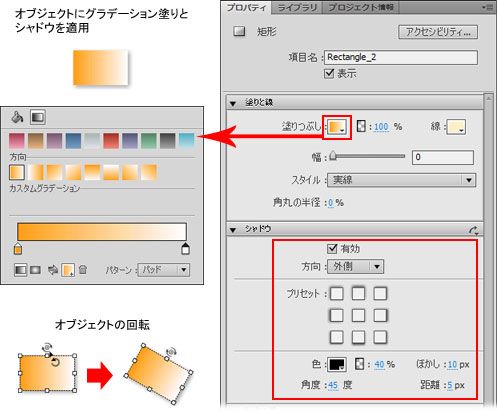Choose the radial gradient type icon

pos(35,270)
